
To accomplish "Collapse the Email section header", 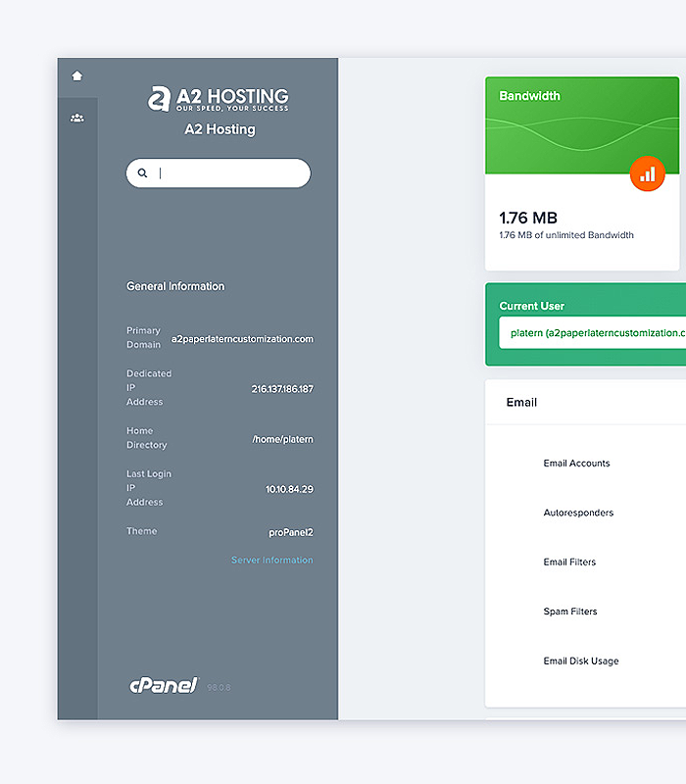I will tap(585, 403).
